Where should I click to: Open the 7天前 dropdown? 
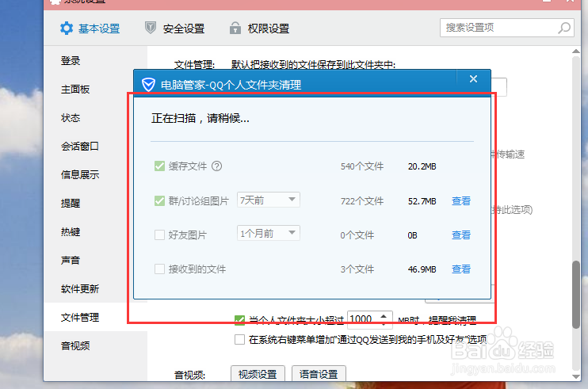click(x=268, y=200)
